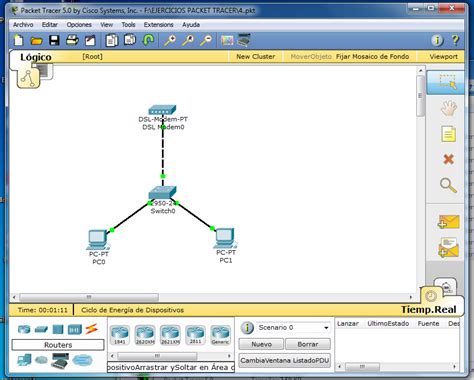Viewport: 474px width, 380px height.
Task: Save the file with the floppy disk icon
Action: coord(54,41)
